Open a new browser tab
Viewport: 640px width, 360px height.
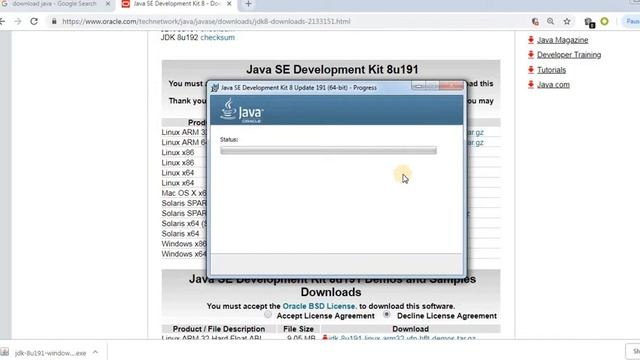(248, 4)
